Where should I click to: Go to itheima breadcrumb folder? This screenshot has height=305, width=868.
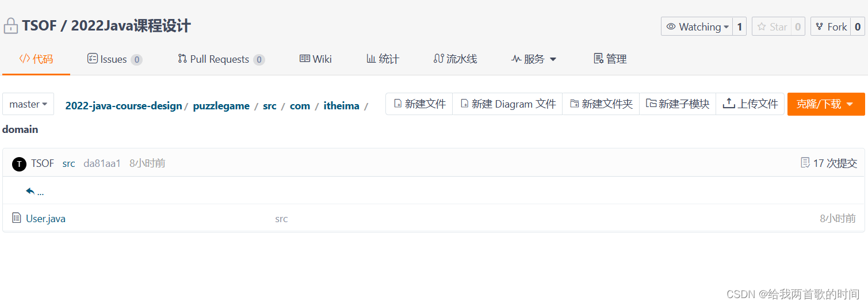click(x=342, y=106)
